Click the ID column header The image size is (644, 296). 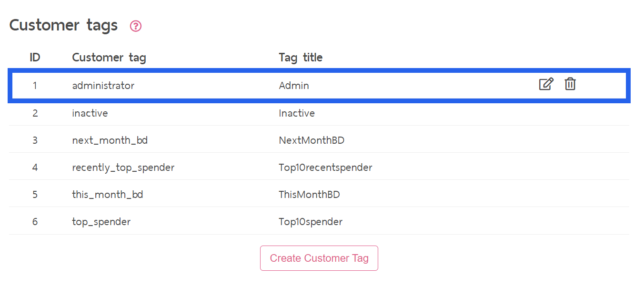tap(35, 58)
